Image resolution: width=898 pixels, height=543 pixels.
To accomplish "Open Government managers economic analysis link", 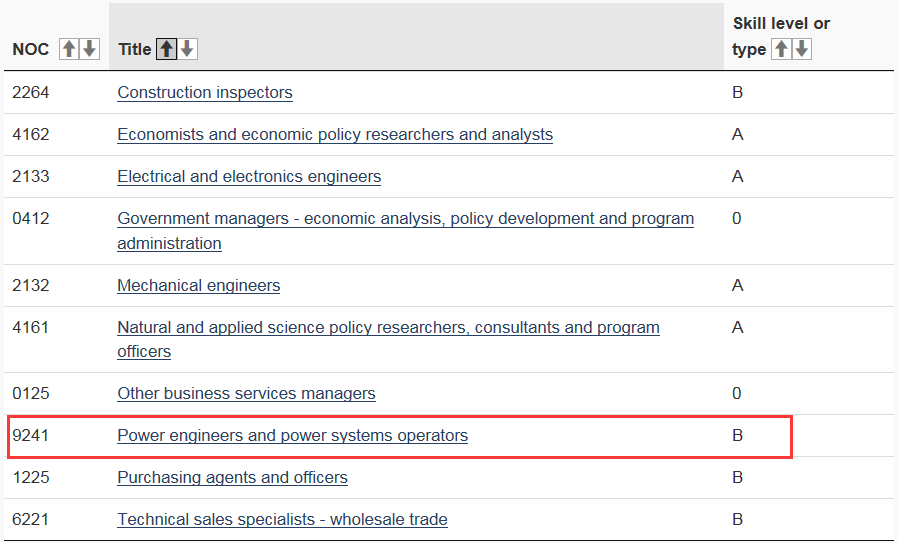I will (405, 230).
